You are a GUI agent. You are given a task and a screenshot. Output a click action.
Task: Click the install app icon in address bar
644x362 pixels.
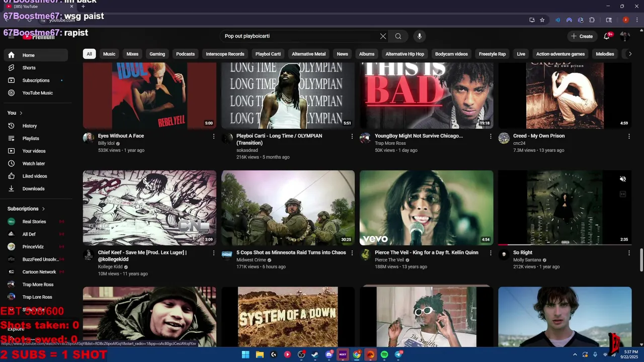click(532, 20)
